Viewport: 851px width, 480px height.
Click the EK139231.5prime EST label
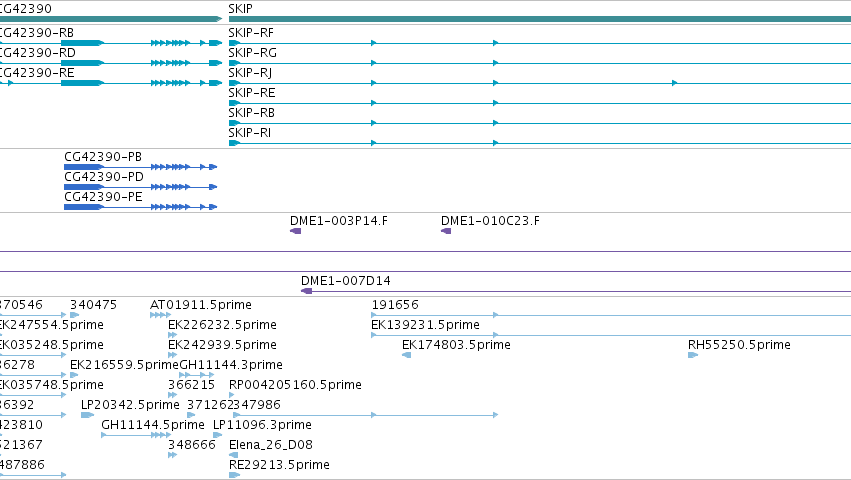coord(426,325)
